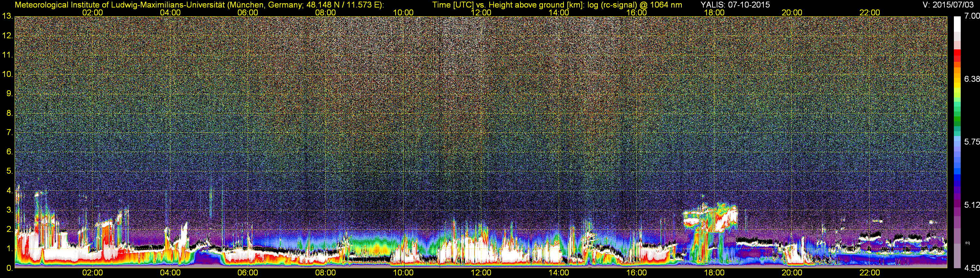
Task: Pick the 3 km height axis label
Action: tap(9, 210)
